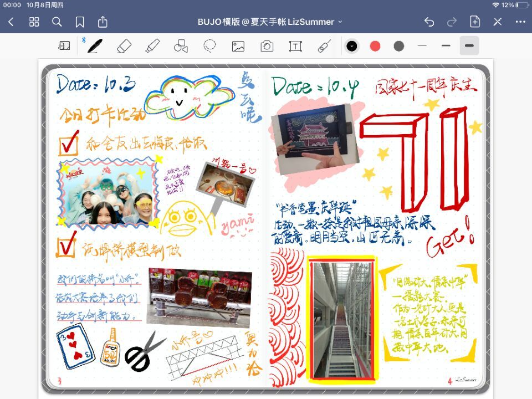
Task: Go back to the documents library
Action: (11, 22)
